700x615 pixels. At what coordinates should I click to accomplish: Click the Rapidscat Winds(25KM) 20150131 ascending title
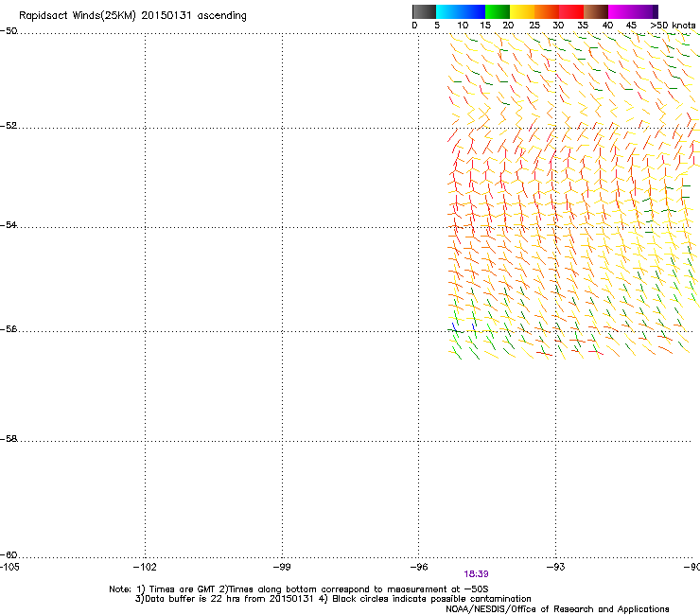click(132, 16)
